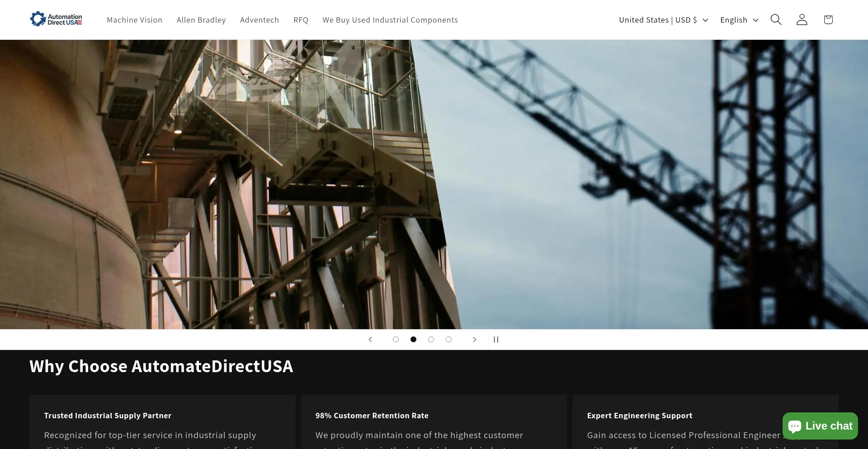Viewport: 868px width, 449px height.
Task: Open the account login page
Action: [802, 19]
